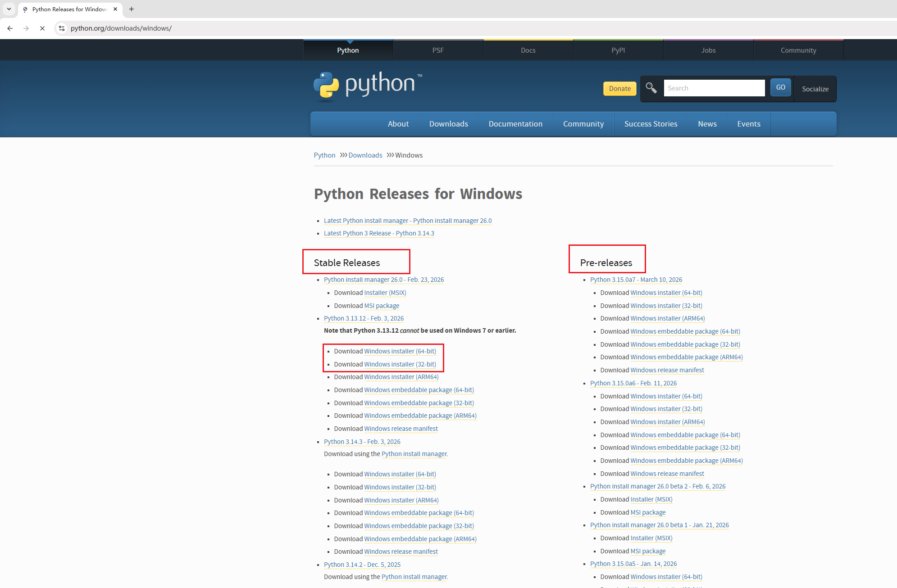Viewport: 897px width, 588px height.
Task: Stop page loading with X icon
Action: 42,28
